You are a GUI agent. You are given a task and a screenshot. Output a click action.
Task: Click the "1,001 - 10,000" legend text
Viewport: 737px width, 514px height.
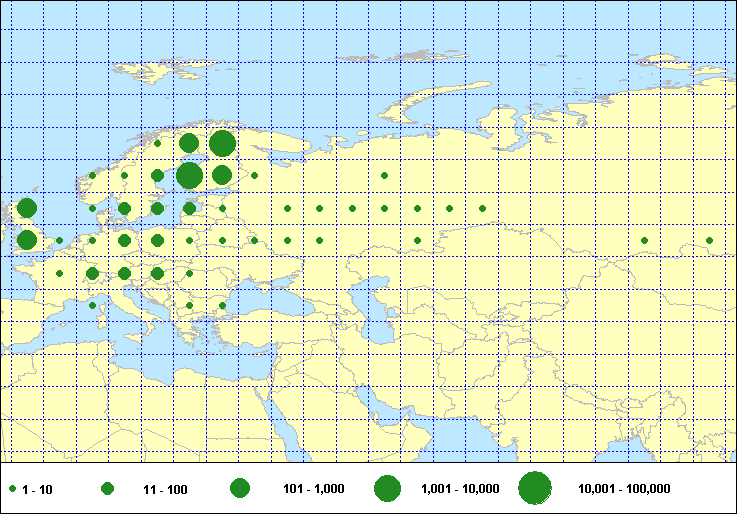[x=455, y=489]
